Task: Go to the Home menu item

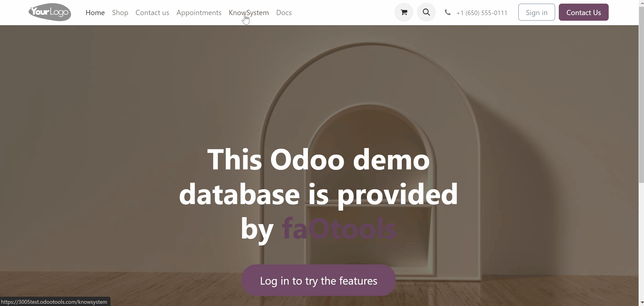Action: pos(95,13)
